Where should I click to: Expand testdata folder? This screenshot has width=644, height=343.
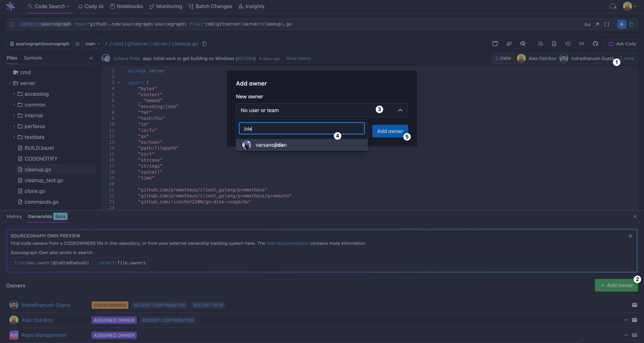pos(14,137)
